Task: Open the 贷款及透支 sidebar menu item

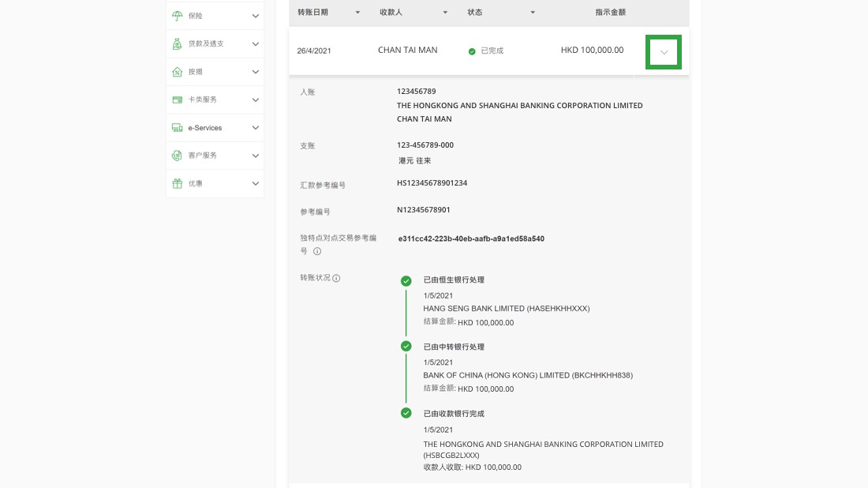Action: pos(215,43)
